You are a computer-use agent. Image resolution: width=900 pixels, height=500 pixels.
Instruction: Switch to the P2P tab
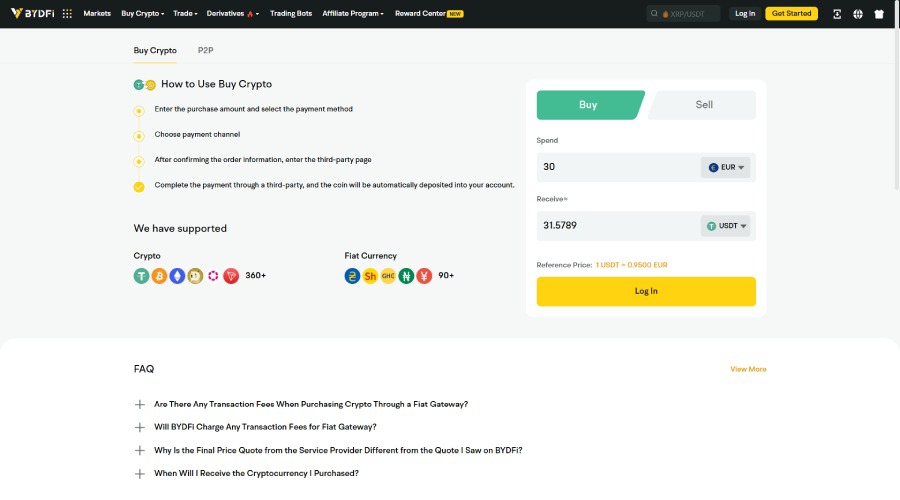pyautogui.click(x=205, y=51)
